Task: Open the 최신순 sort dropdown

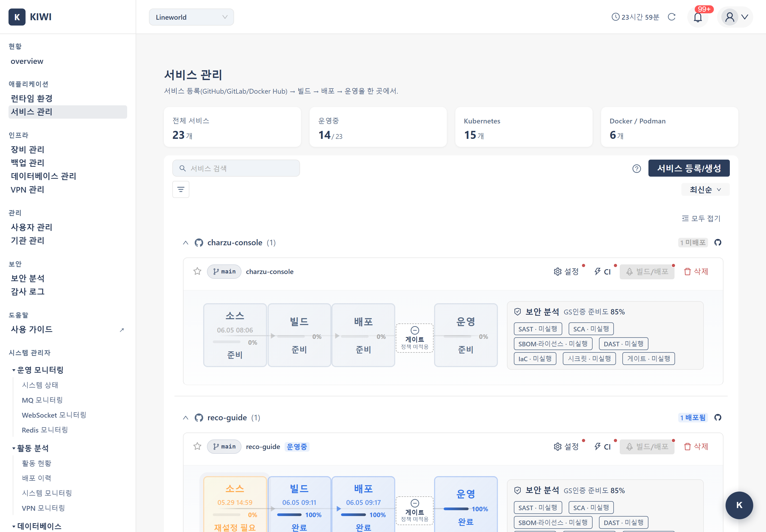Action: point(705,189)
